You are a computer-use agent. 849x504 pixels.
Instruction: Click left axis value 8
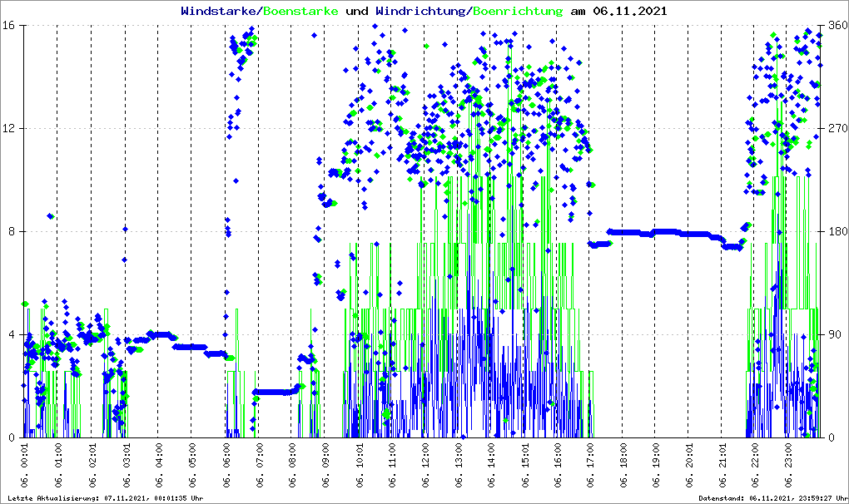click(10, 231)
